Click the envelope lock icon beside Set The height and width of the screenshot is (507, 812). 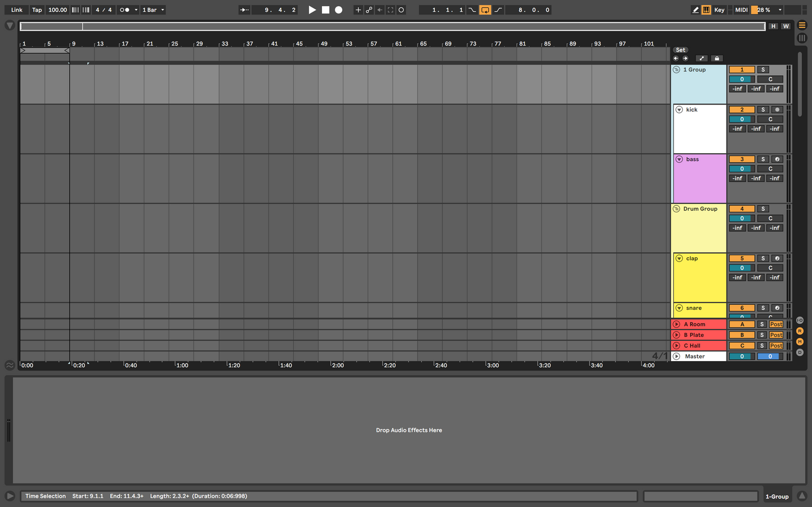716,58
